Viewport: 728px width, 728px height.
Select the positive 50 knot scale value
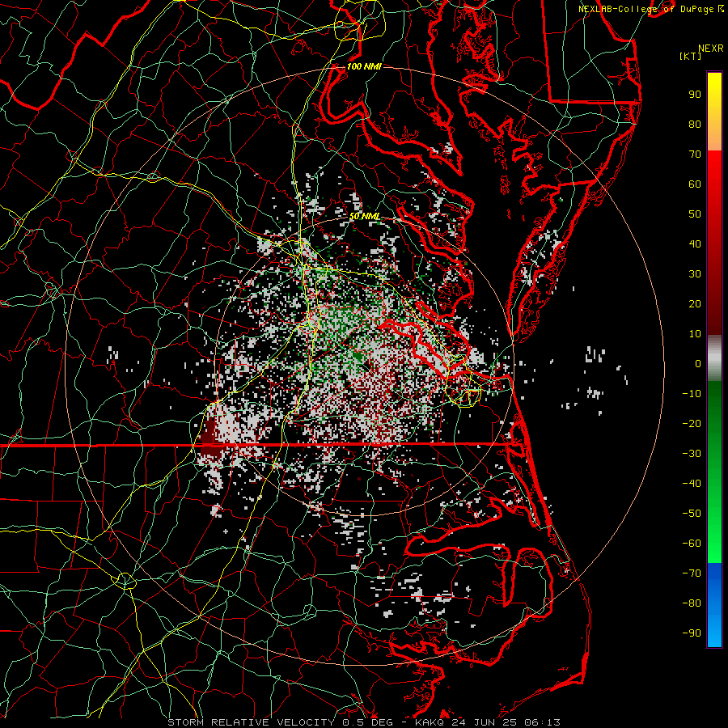tap(695, 214)
